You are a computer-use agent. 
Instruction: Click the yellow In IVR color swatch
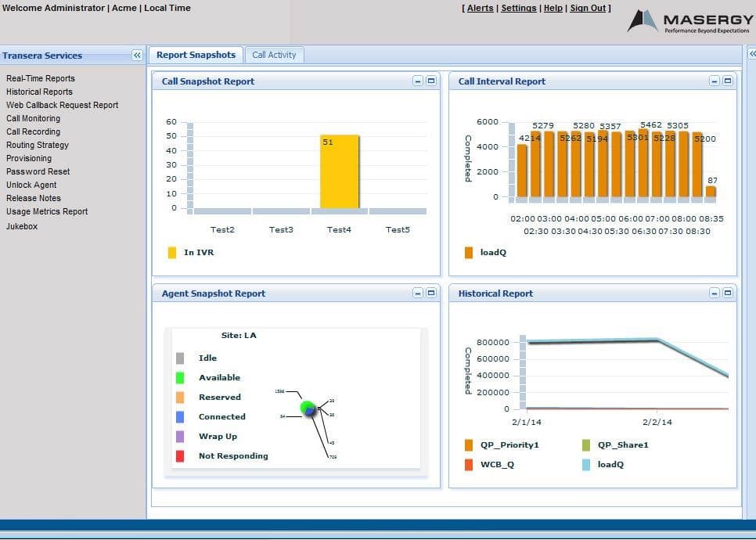coord(173,252)
